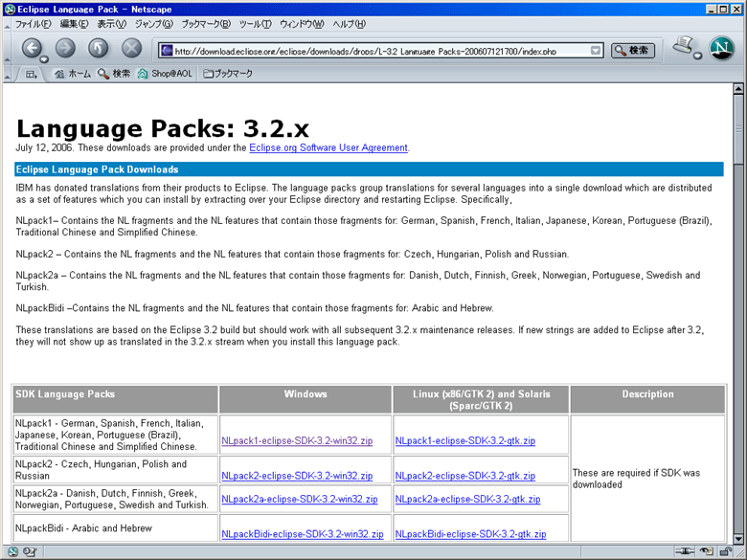Image resolution: width=747 pixels, height=560 pixels.
Task: Download NLpack2-eclipse-SDK-3.2-gtk.zip
Action: coord(465,476)
